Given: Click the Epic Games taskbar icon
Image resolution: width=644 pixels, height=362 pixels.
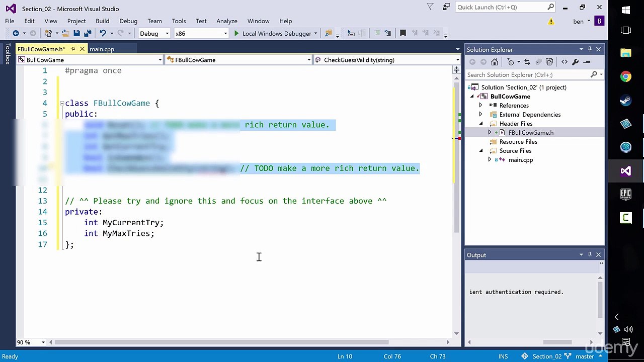Looking at the screenshot, I should pyautogui.click(x=626, y=195).
